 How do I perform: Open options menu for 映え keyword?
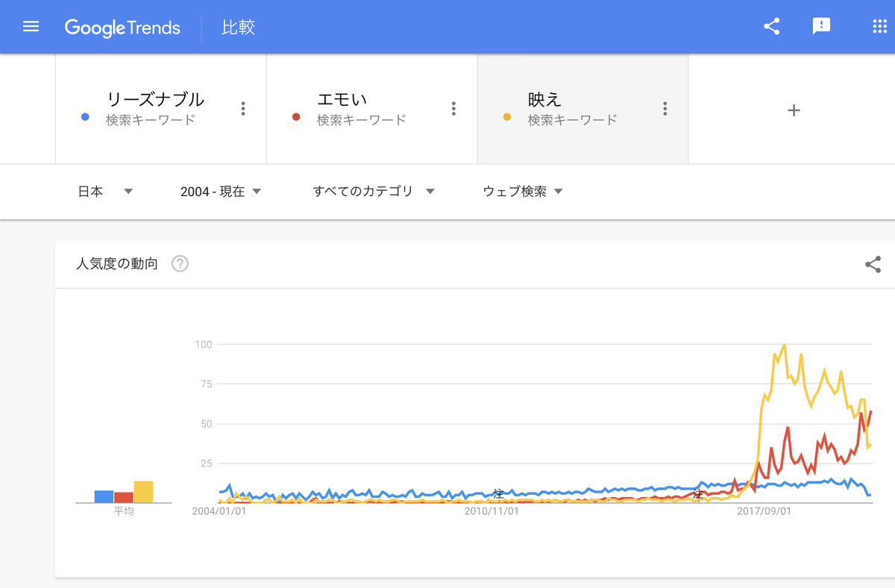(665, 108)
